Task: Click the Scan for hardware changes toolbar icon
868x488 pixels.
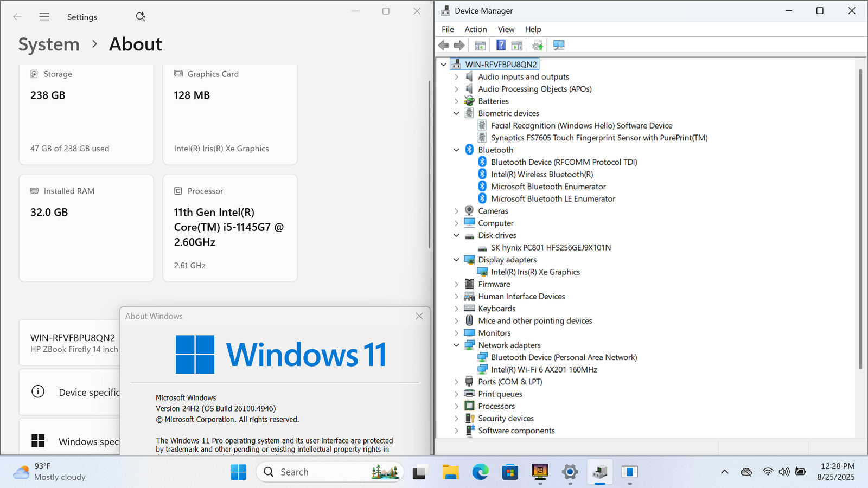Action: coord(559,46)
